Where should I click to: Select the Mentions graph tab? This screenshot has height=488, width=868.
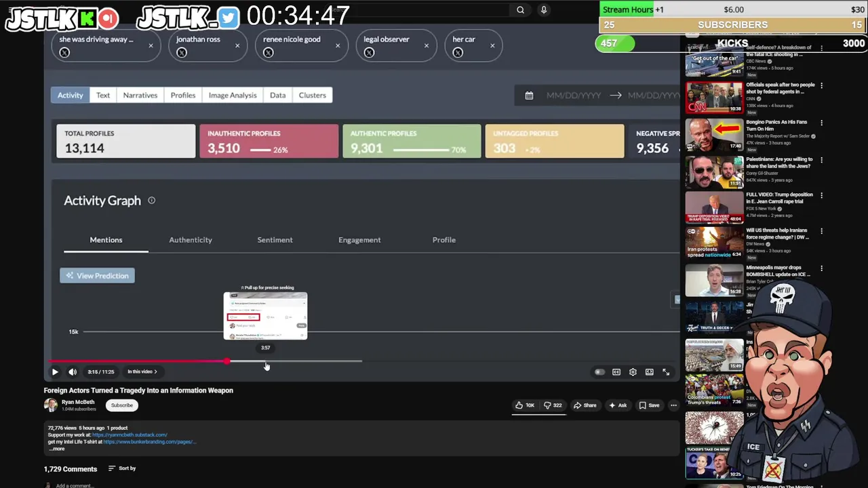pos(106,240)
